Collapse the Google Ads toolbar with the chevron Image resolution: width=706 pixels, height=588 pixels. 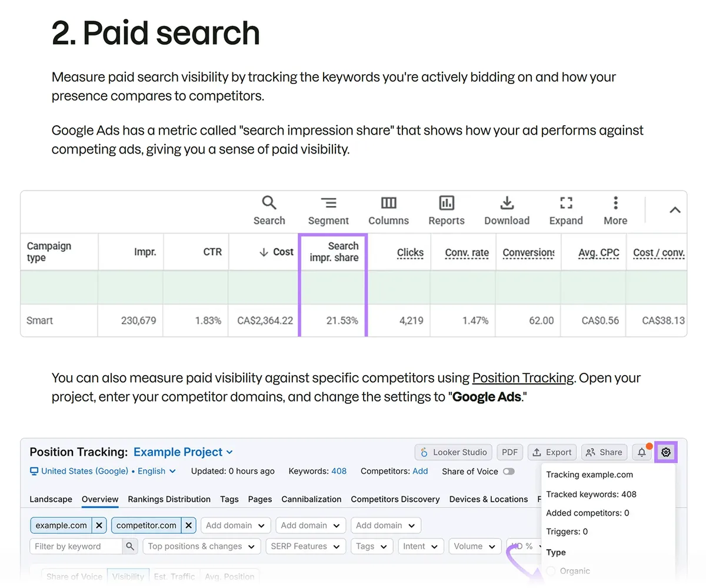675,210
